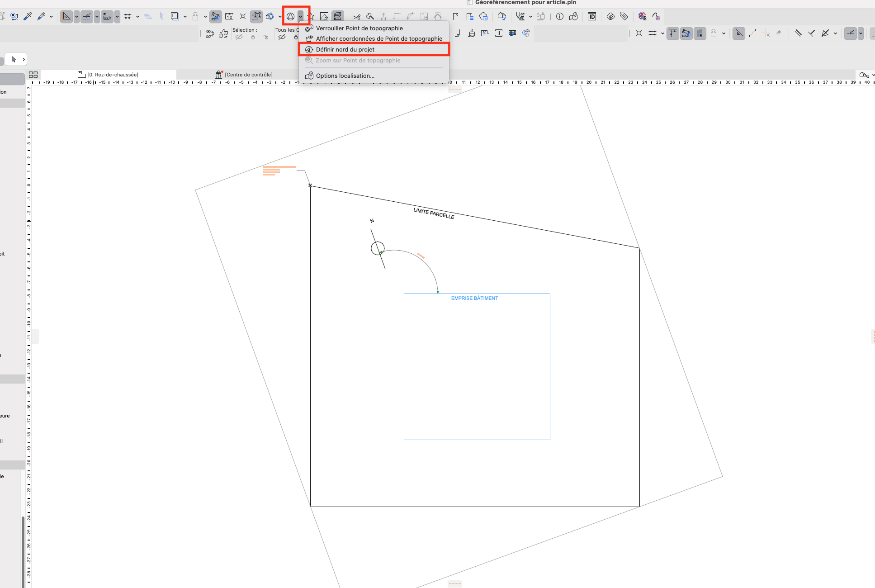875x588 pixels.
Task: Toggle the XY coordinate input button
Action: click(107, 17)
